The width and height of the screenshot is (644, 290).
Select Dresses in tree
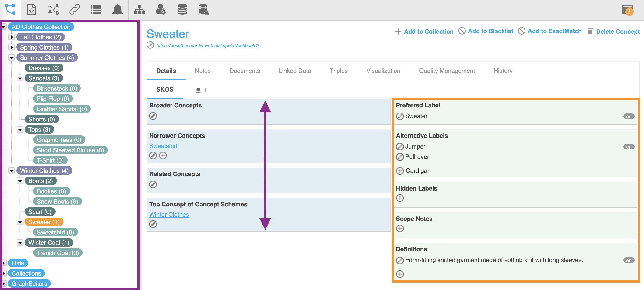[44, 68]
